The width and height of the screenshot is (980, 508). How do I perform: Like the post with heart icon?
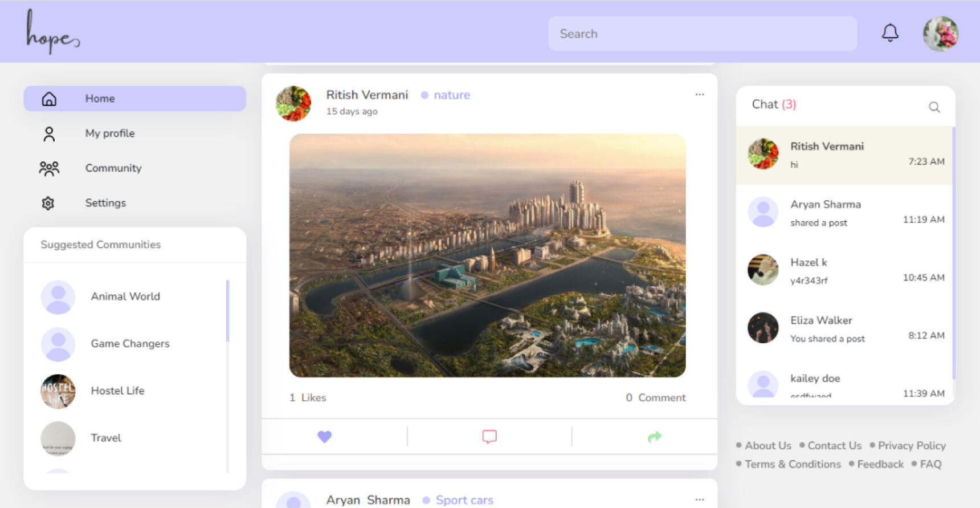(x=324, y=437)
